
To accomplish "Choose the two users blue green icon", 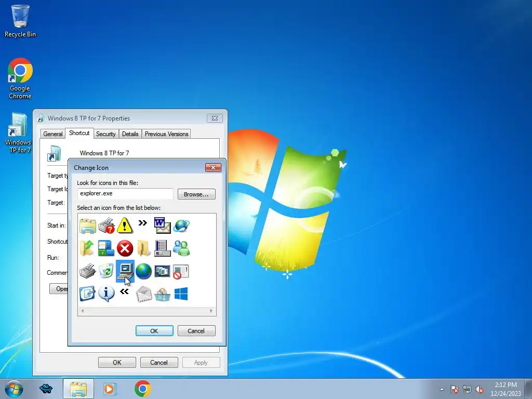I will (181, 248).
